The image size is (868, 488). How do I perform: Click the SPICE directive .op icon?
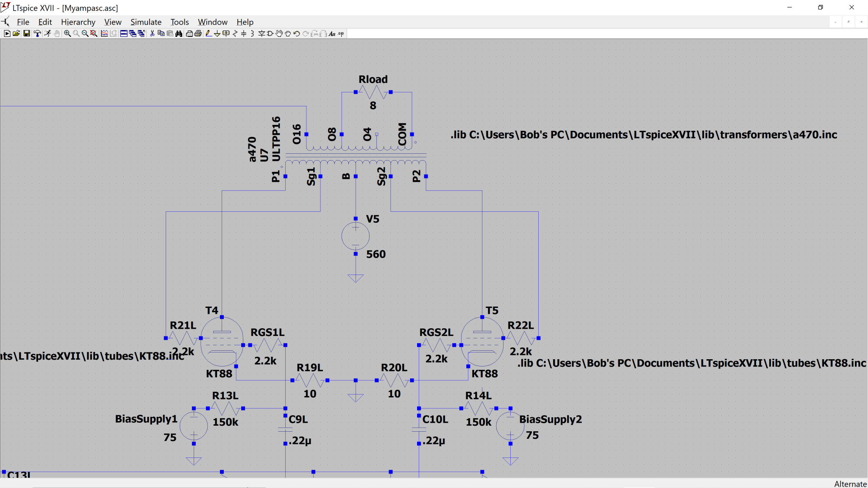coord(340,33)
